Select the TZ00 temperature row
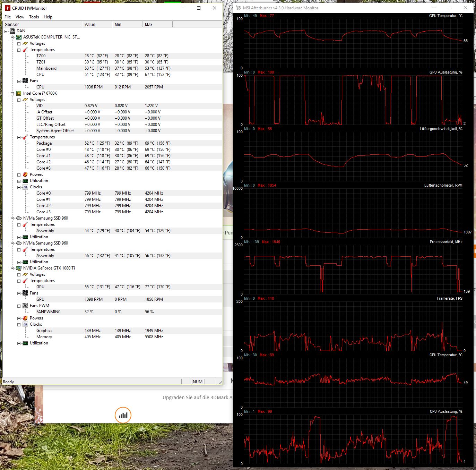This screenshot has height=470, width=476. point(112,56)
